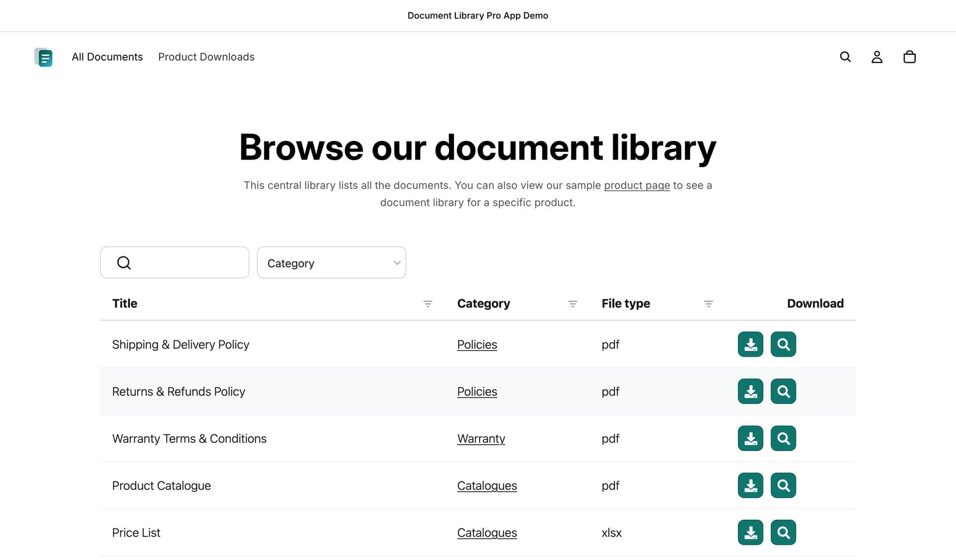Select 'Product Catalogue' title text

(161, 485)
